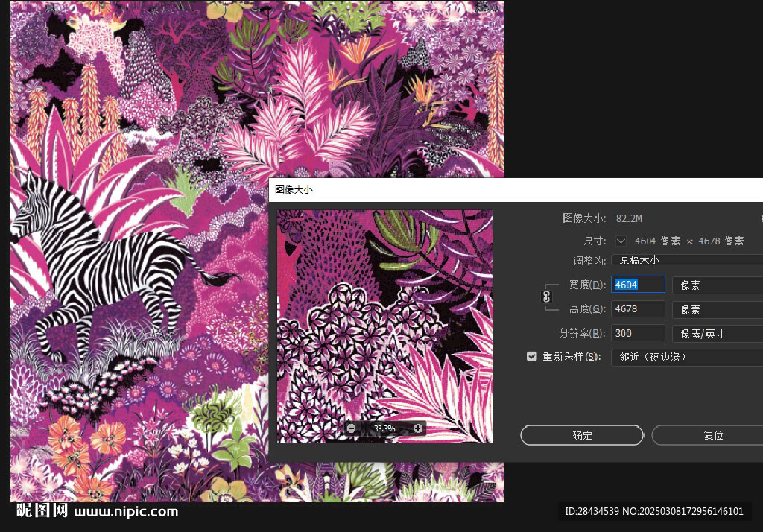Click inside the dialog preview thumbnail
763x532 pixels.
[x=384, y=313]
